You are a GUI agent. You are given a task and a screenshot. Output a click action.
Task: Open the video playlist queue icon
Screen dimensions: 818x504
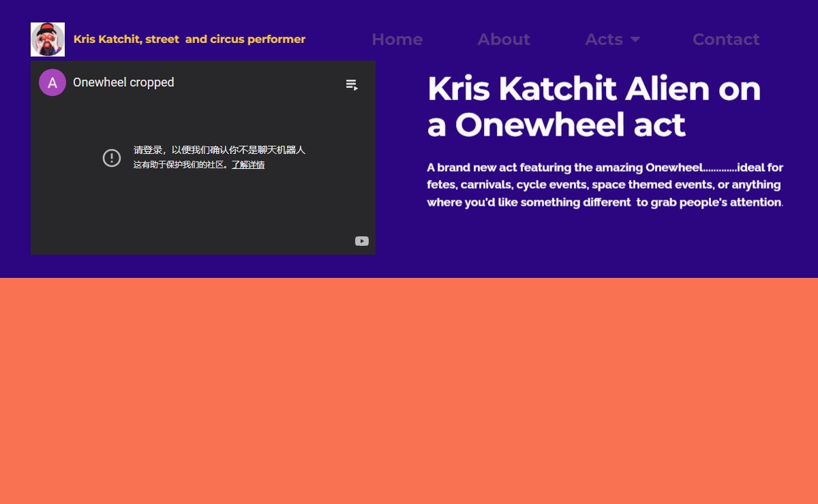[x=352, y=84]
